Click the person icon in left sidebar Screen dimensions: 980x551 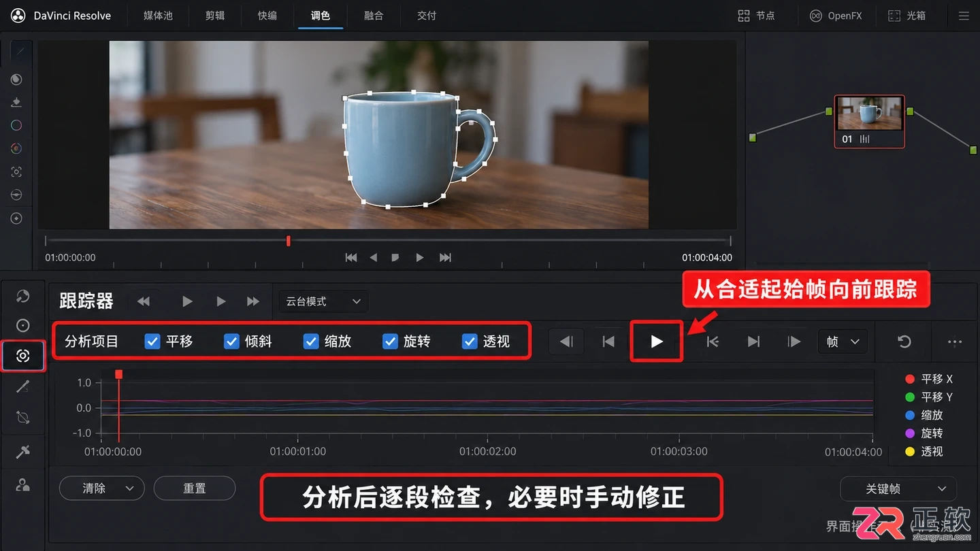coord(23,484)
